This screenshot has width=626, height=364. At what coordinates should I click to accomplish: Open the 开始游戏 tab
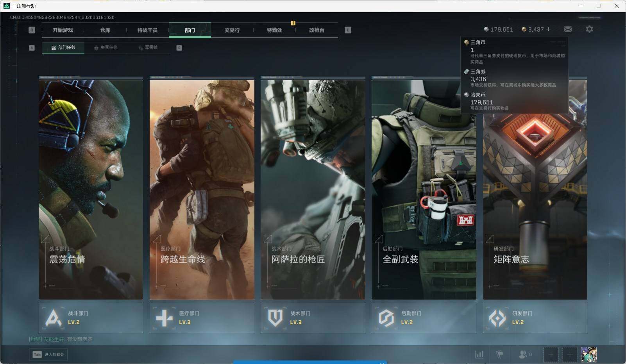[x=63, y=30]
